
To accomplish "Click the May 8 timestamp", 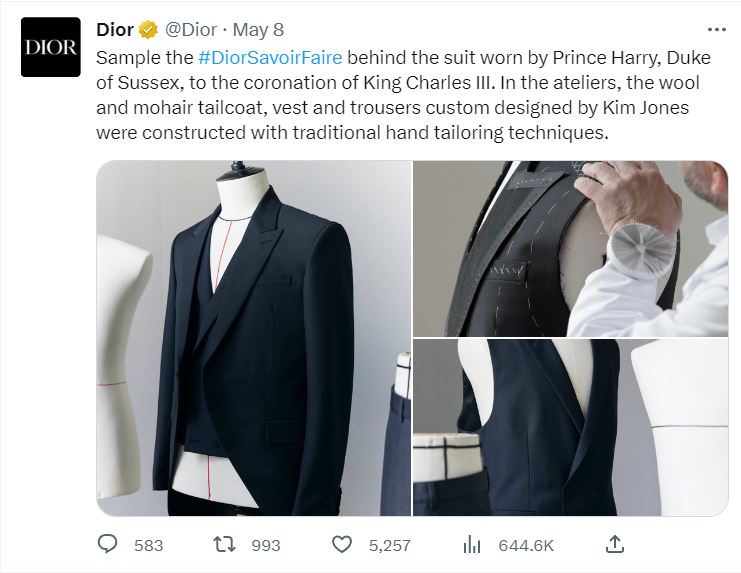I will click(256, 28).
